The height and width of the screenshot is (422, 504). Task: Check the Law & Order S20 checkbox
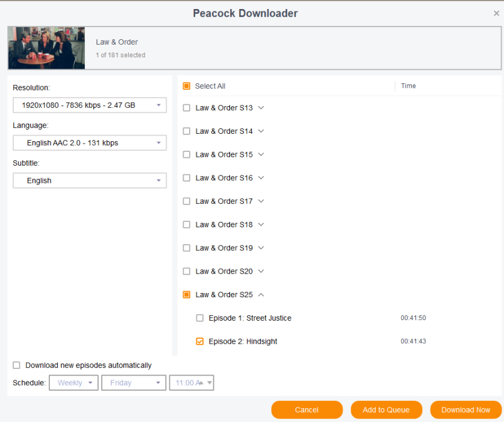pos(187,271)
